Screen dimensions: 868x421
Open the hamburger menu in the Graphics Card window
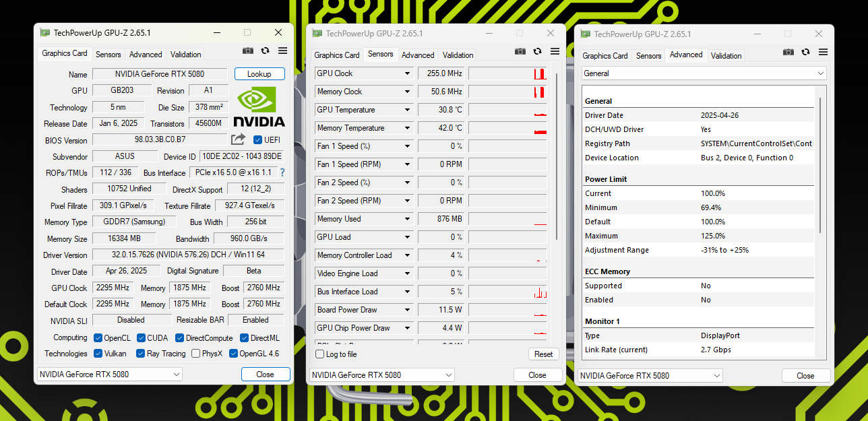[282, 51]
